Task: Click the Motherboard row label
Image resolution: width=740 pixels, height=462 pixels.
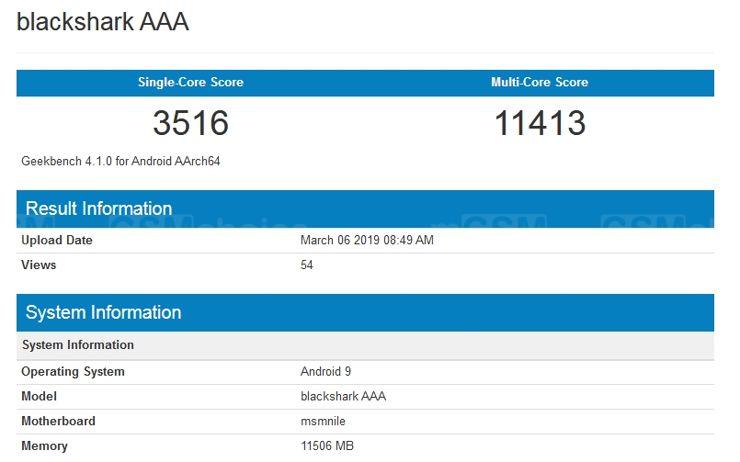Action: 58,421
